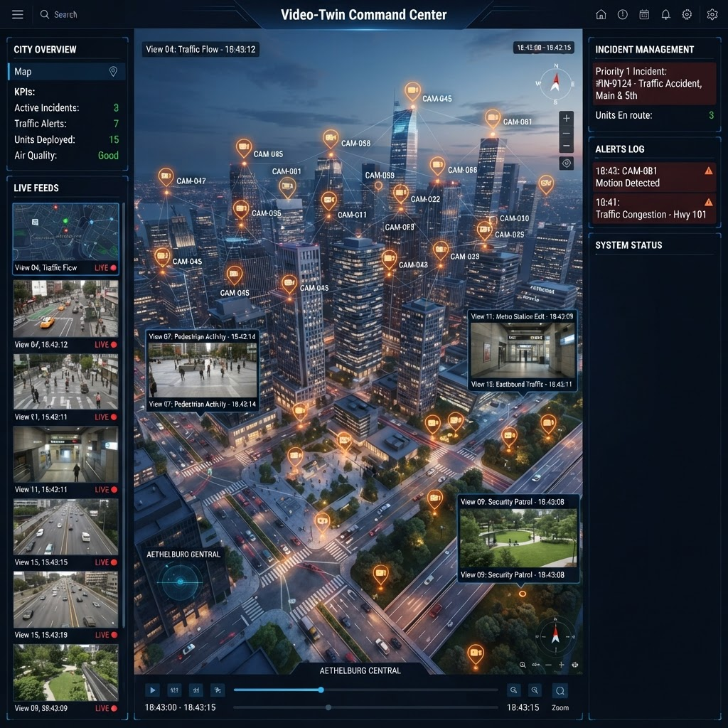
Task: Open the highway feed stamped 15.43:15
Action: pos(65,527)
